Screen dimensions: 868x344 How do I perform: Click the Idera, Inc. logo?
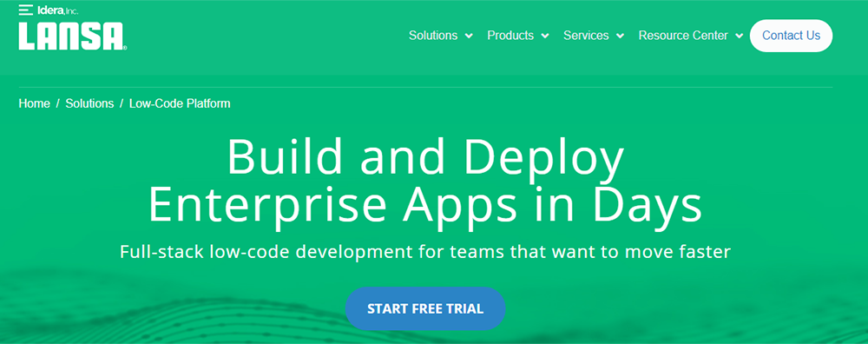[x=48, y=10]
